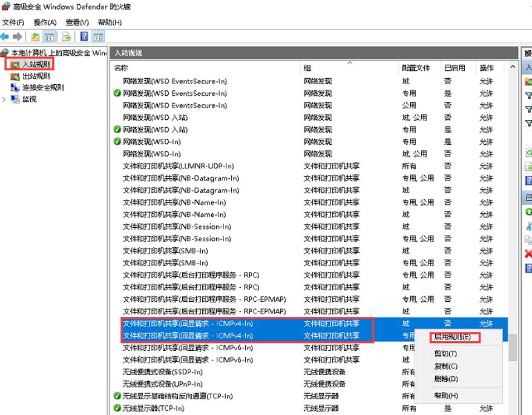Click the 出站规则 tree icon

(x=15, y=76)
